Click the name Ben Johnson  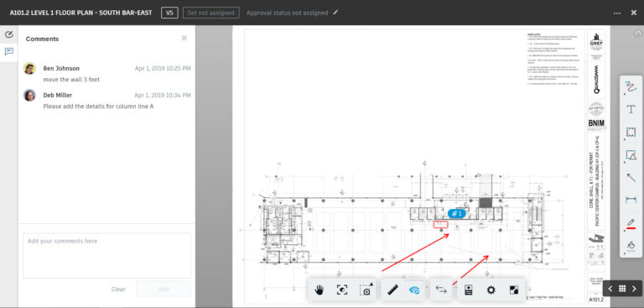tap(61, 68)
